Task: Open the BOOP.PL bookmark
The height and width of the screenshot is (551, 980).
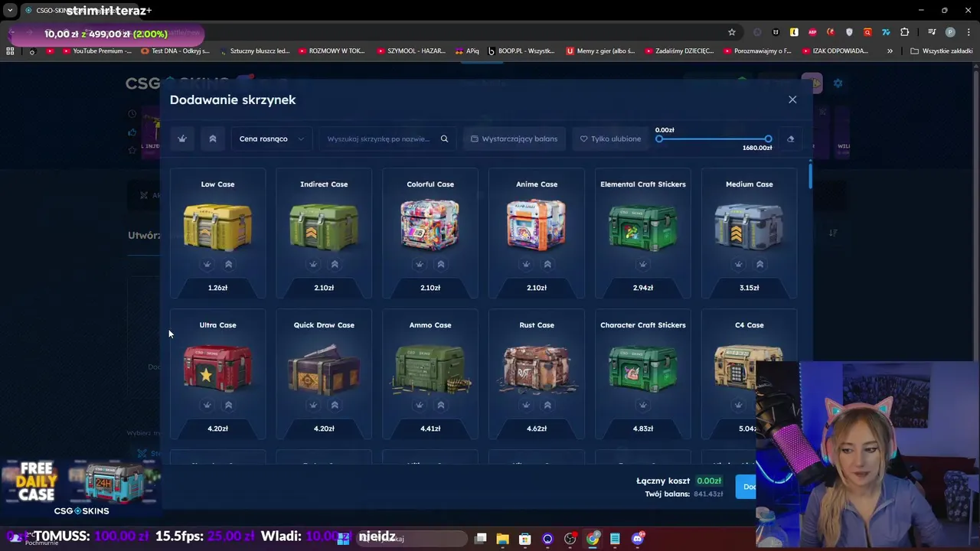Action: click(x=521, y=51)
